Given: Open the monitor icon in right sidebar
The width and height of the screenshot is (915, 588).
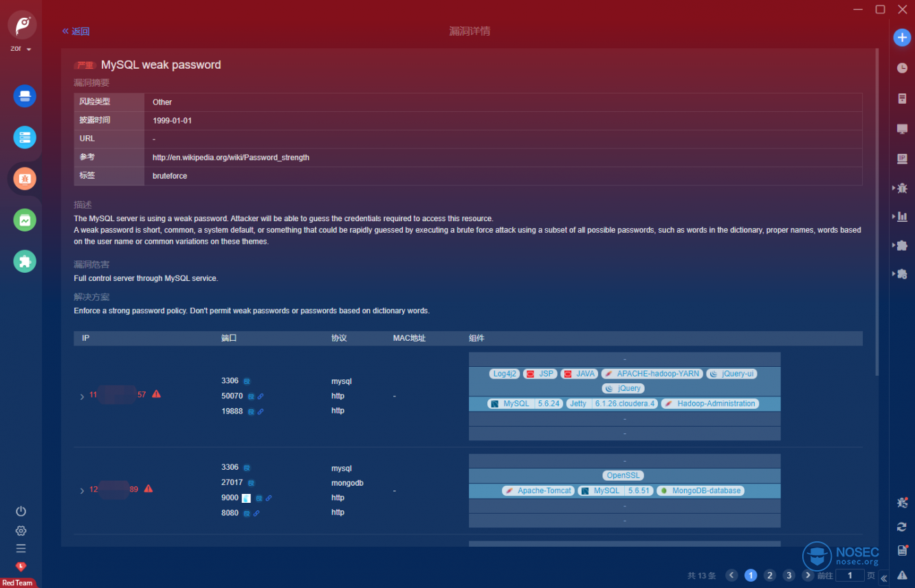Looking at the screenshot, I should (902, 128).
